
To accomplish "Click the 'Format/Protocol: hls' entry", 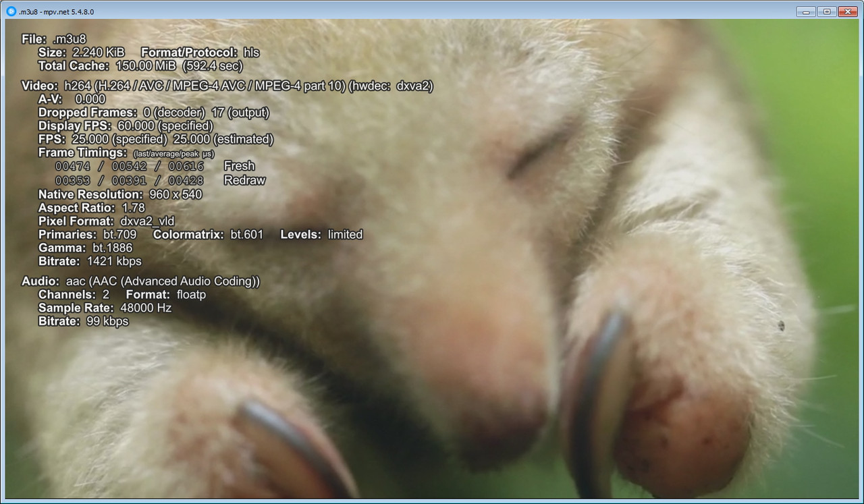I will 200,53.
